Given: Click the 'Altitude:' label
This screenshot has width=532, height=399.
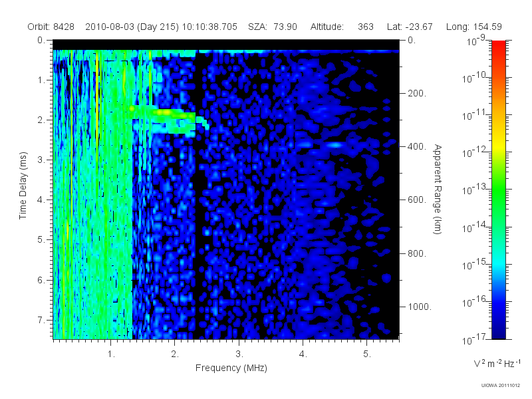Looking at the screenshot, I should [x=327, y=27].
